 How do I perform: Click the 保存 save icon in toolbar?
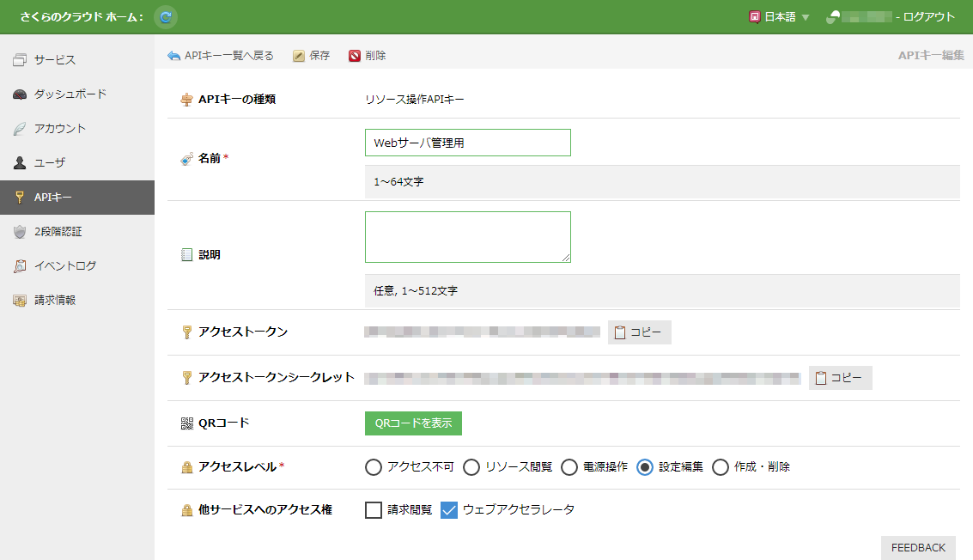(299, 56)
